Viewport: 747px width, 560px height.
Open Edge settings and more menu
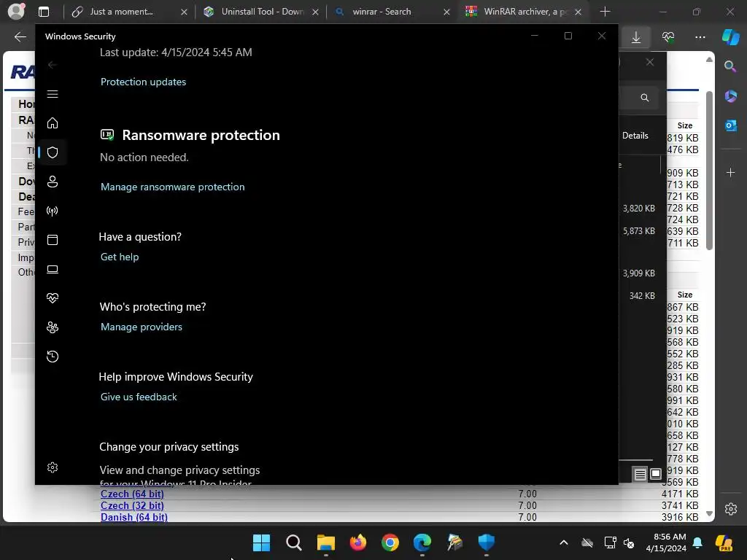(x=700, y=37)
